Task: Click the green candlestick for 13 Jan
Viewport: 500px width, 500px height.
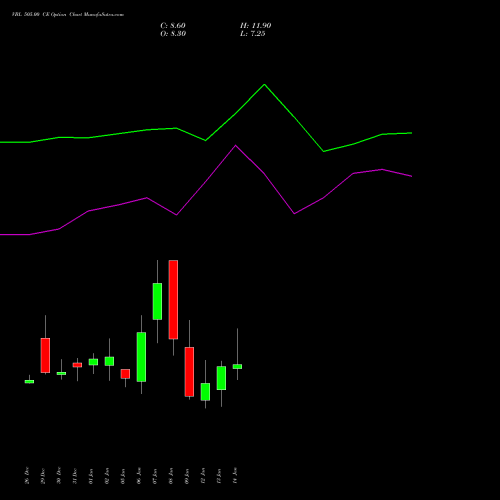Action: (221, 378)
